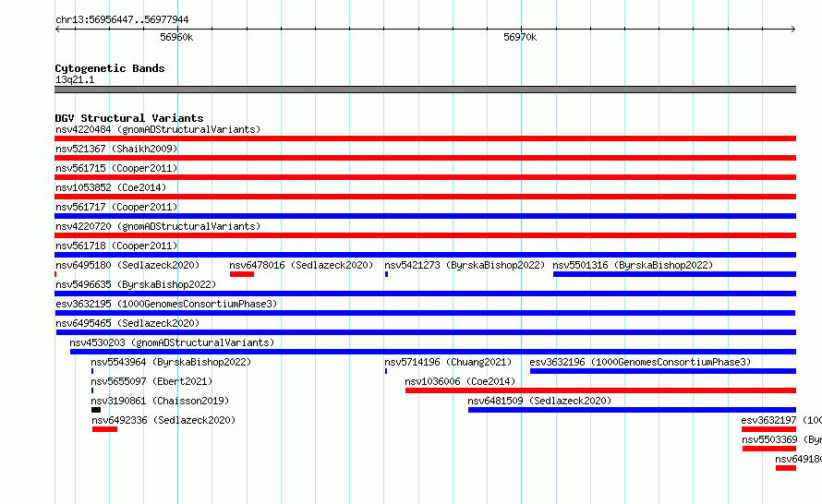Click nsv5543964 (ByrskaBishop2022) label
The width and height of the screenshot is (822, 504).
[171, 362]
